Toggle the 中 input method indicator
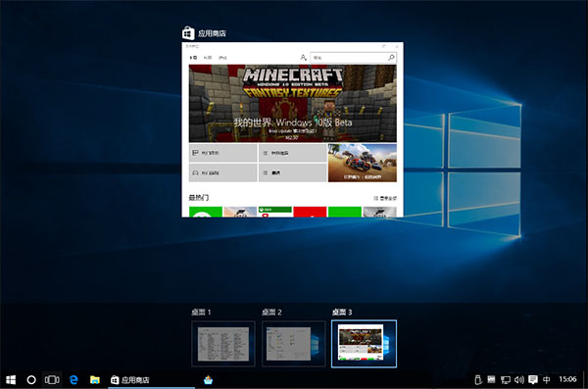The width and height of the screenshot is (588, 389). [547, 380]
